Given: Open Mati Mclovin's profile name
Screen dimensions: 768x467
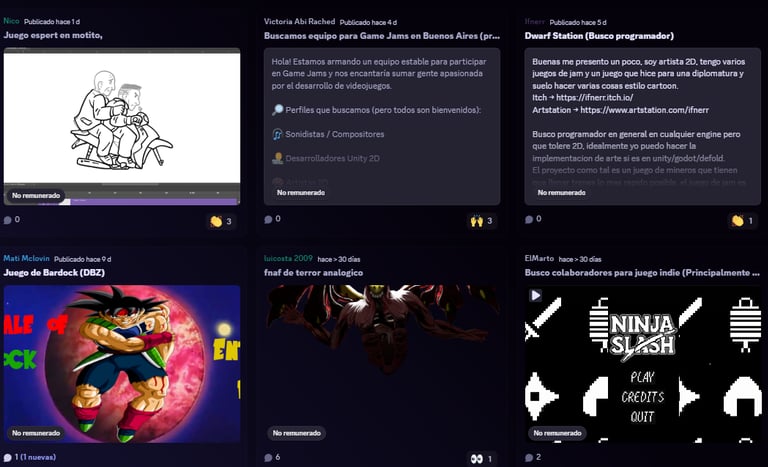Looking at the screenshot, I should pyautogui.click(x=26, y=258).
